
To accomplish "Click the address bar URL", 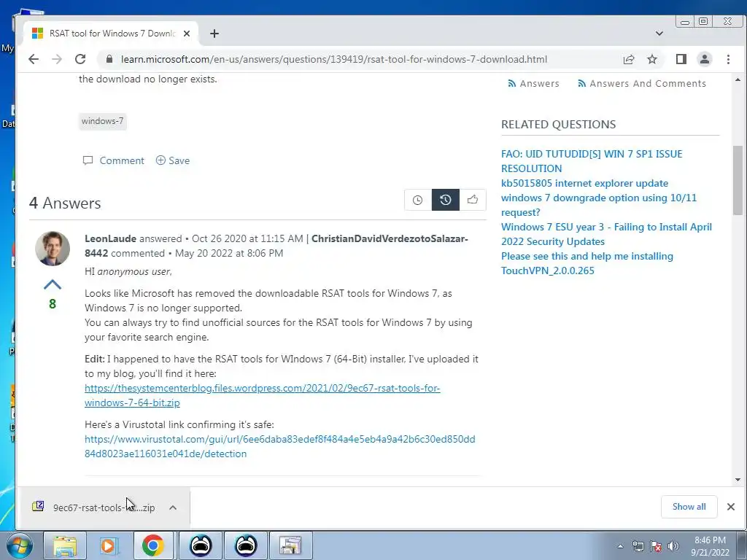I will pyautogui.click(x=333, y=59).
